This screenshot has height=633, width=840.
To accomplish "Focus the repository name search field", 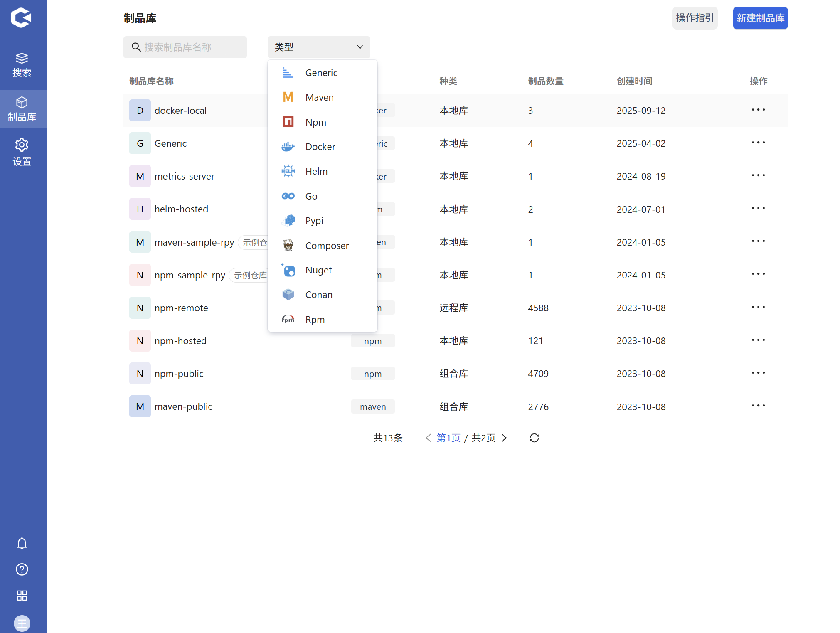I will click(185, 47).
